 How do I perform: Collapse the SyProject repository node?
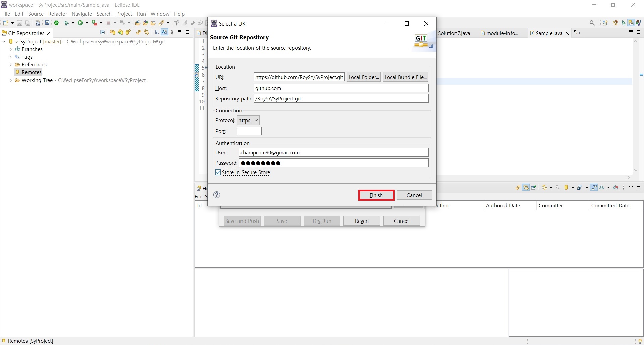[x=4, y=42]
